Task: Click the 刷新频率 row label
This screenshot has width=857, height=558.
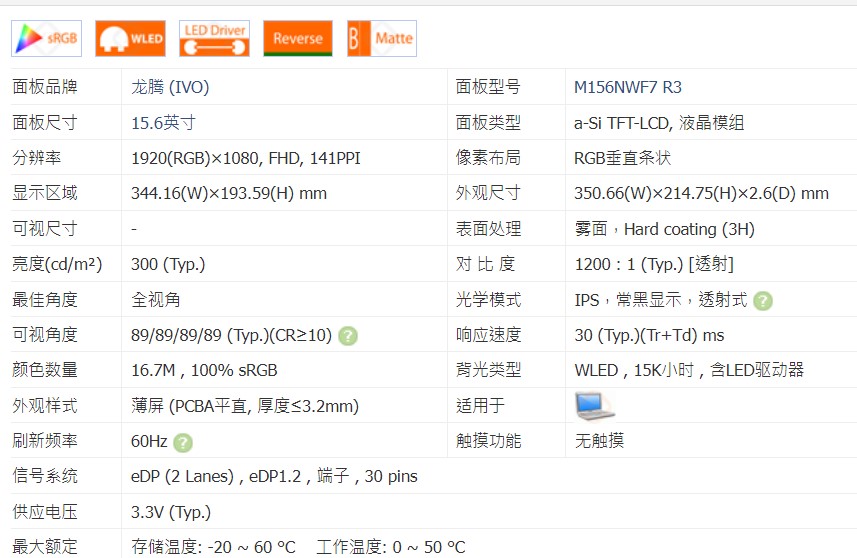Action: click(45, 440)
